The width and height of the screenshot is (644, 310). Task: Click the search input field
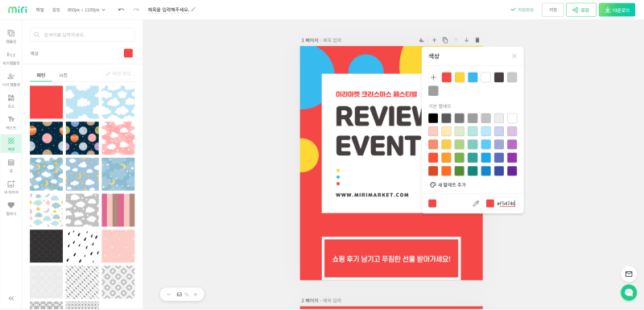[82, 35]
